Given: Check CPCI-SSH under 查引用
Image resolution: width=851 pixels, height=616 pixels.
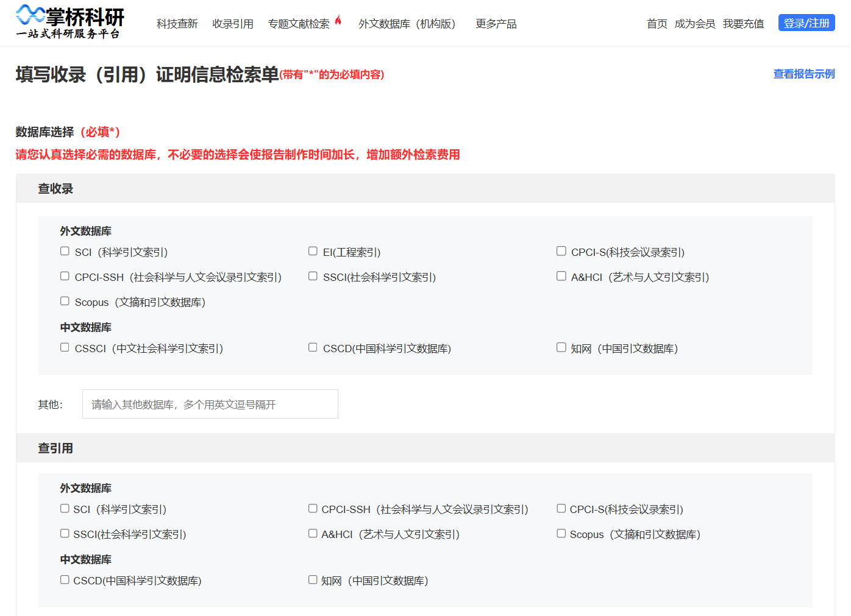Looking at the screenshot, I should (x=313, y=508).
